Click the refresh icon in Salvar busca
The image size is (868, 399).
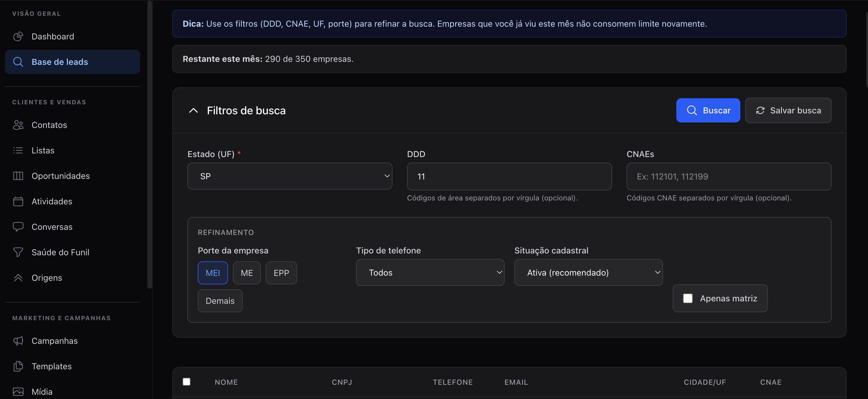(760, 110)
